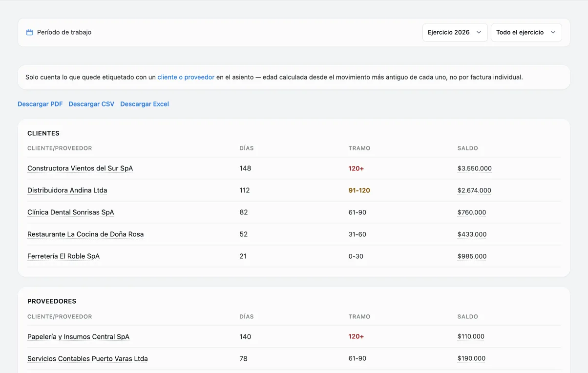Click the 82 days value
588x373 pixels.
(244, 212)
